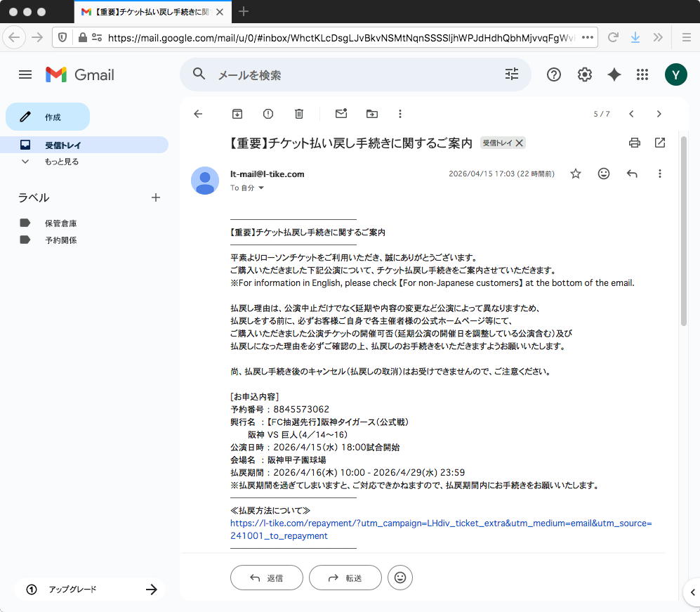Image resolution: width=700 pixels, height=612 pixels.
Task: Open a new browser tab
Action: point(244,12)
